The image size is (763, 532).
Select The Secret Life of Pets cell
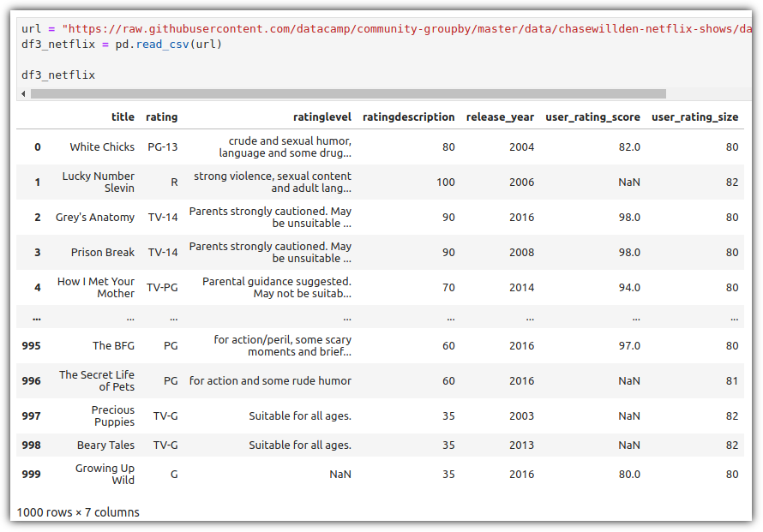pyautogui.click(x=97, y=380)
